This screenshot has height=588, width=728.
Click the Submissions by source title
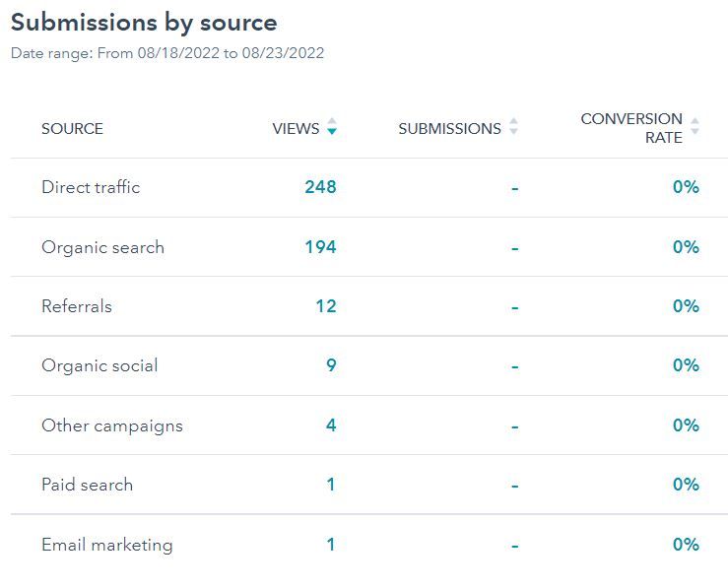point(144,23)
